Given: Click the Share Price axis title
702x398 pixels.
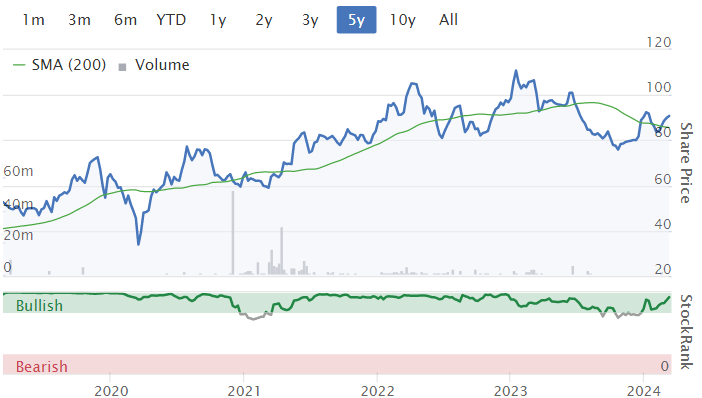Looking at the screenshot, I should (x=685, y=163).
